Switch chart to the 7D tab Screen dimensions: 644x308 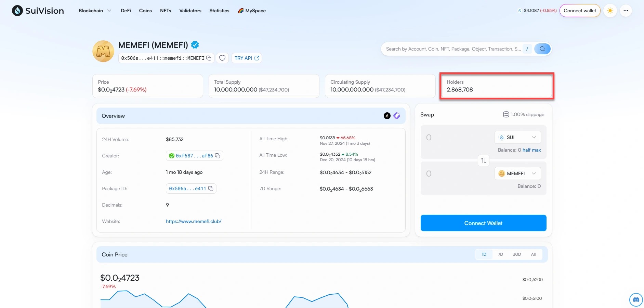click(500, 254)
